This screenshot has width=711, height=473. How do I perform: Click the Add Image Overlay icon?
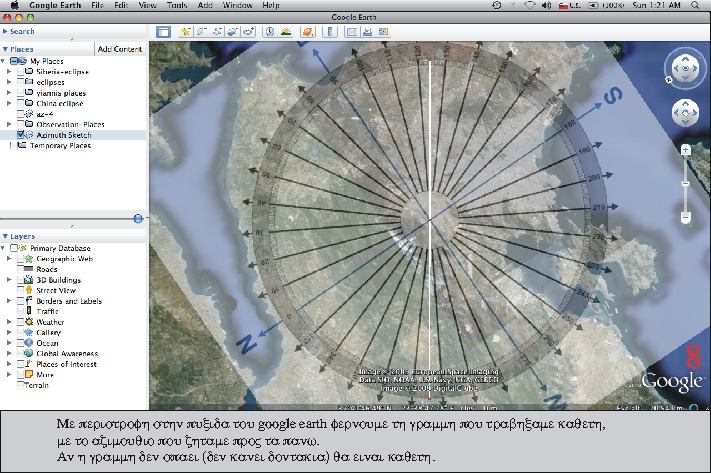coord(232,32)
